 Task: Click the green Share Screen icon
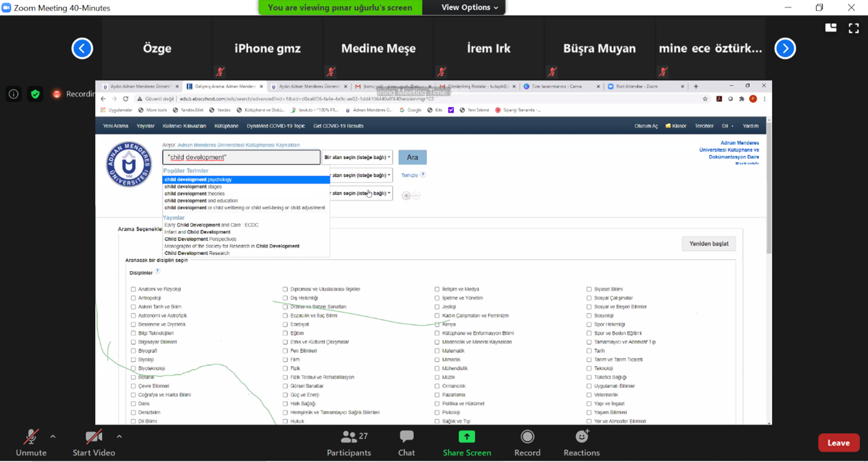tap(467, 437)
